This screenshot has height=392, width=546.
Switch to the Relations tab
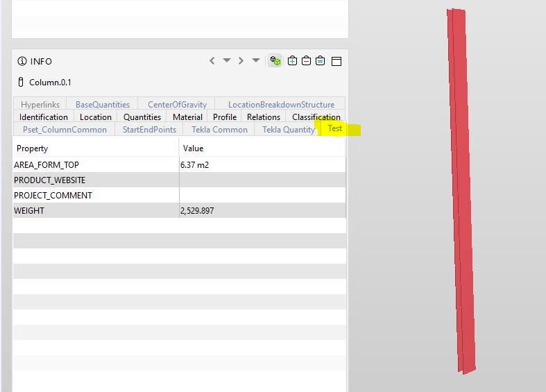(x=264, y=117)
